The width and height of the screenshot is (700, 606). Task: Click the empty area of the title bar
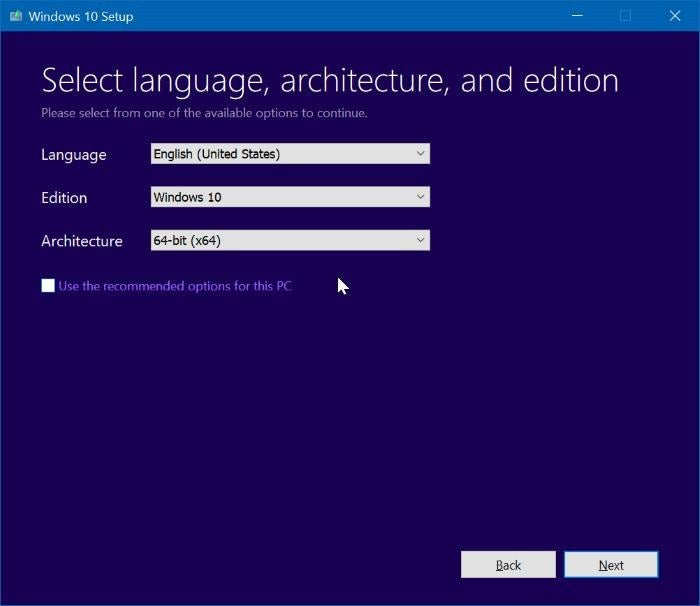tap(350, 16)
